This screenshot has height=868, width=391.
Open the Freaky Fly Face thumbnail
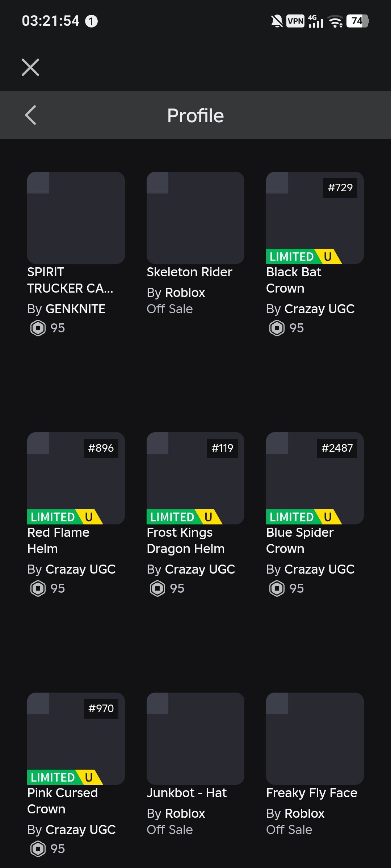tap(315, 739)
